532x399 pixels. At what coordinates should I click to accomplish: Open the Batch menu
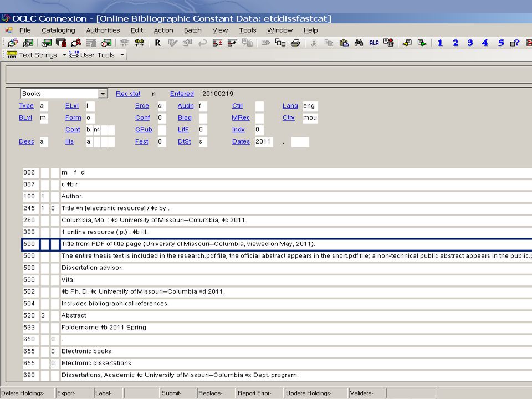point(193,30)
